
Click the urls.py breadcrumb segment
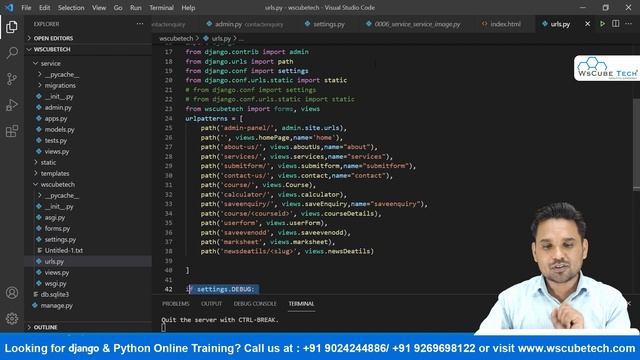click(221, 38)
